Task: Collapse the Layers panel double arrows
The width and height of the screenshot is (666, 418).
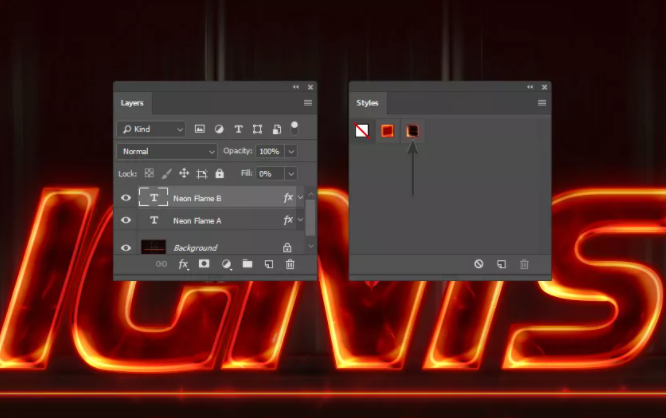Action: point(296,87)
